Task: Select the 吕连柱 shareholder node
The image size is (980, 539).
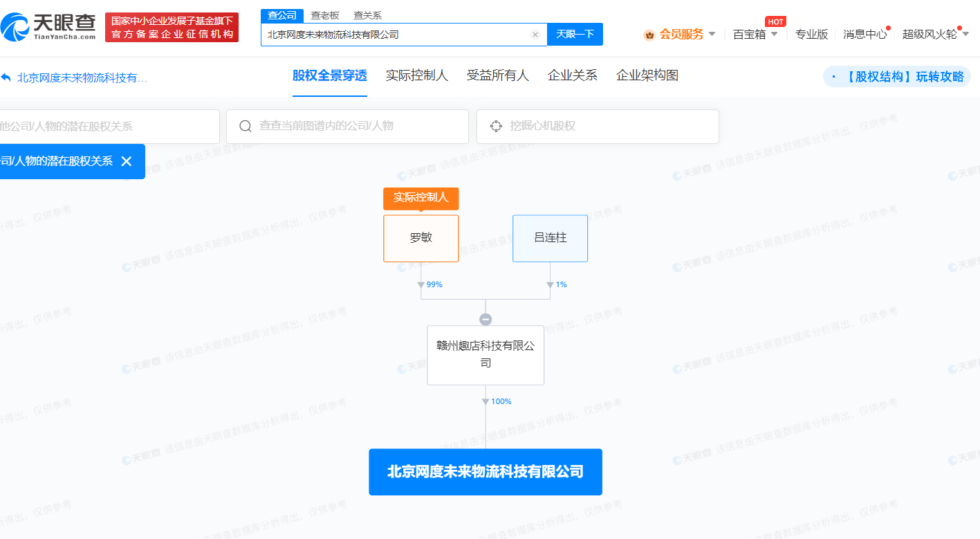Action: pyautogui.click(x=551, y=238)
